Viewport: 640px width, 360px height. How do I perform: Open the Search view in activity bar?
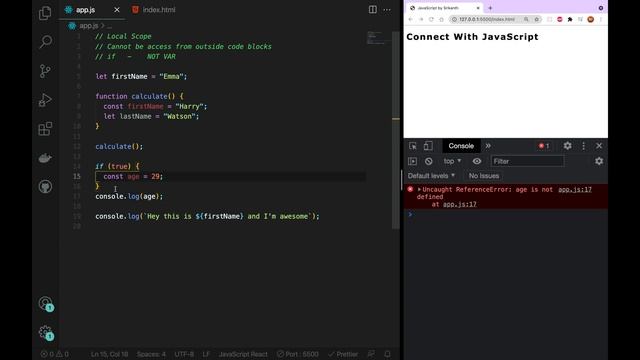(45, 42)
